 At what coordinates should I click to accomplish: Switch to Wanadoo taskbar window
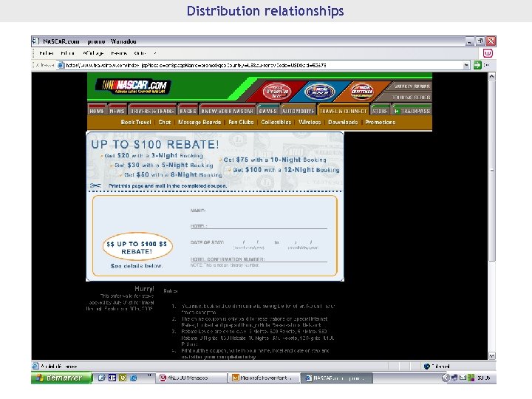point(191,378)
